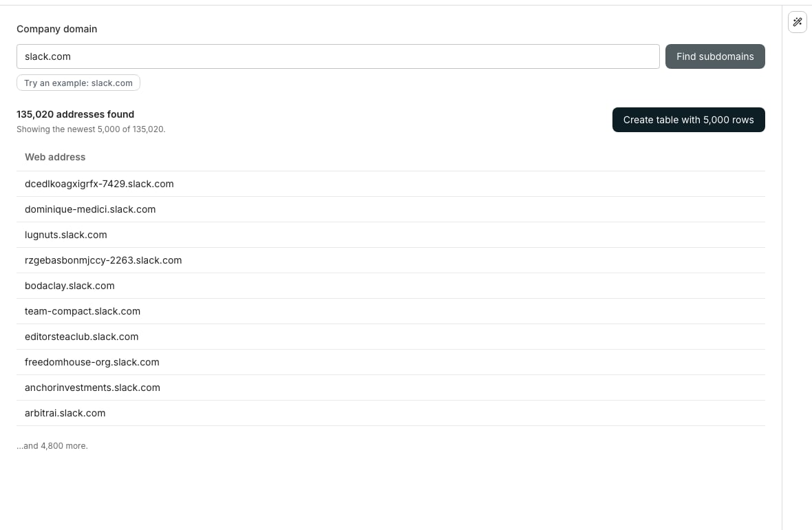812x530 pixels.
Task: Select row editorsteaclub.slack.com
Action: click(x=390, y=336)
